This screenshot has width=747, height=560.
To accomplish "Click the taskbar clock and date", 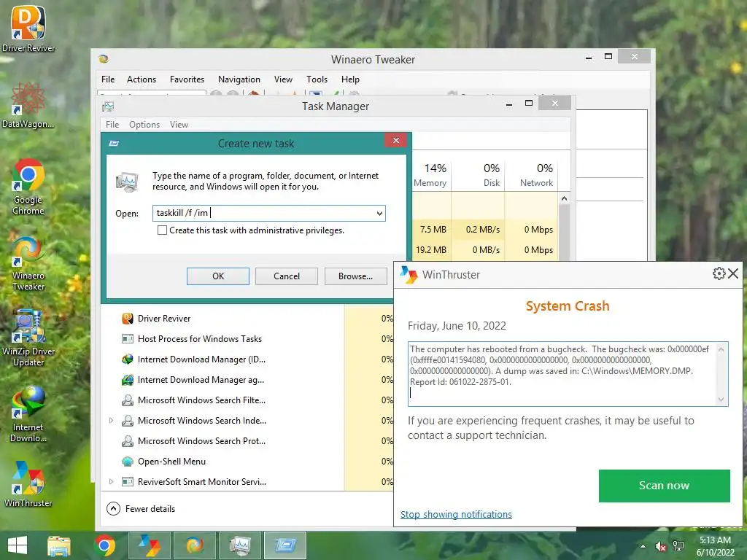I will click(715, 546).
